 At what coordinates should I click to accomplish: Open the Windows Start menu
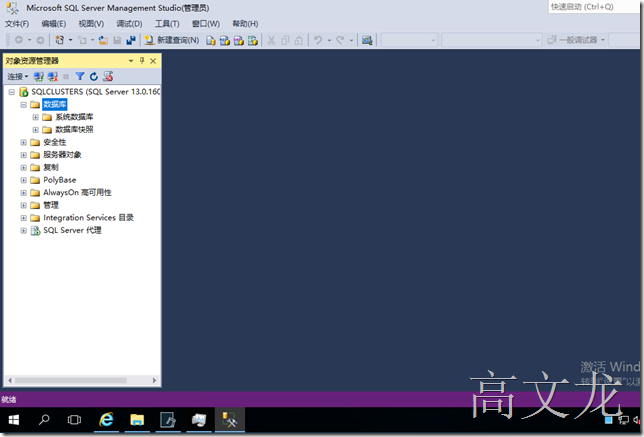(14, 420)
